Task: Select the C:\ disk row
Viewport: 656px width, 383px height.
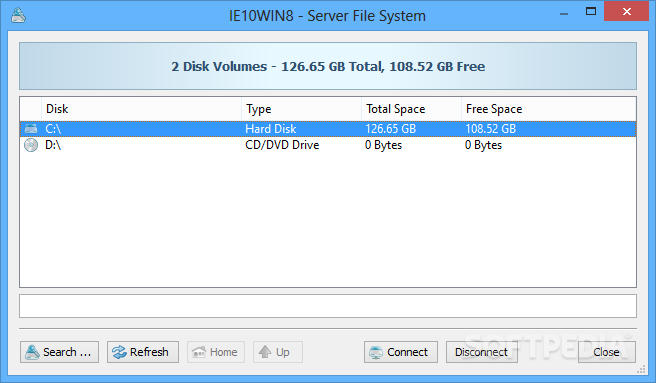Action: click(x=328, y=129)
